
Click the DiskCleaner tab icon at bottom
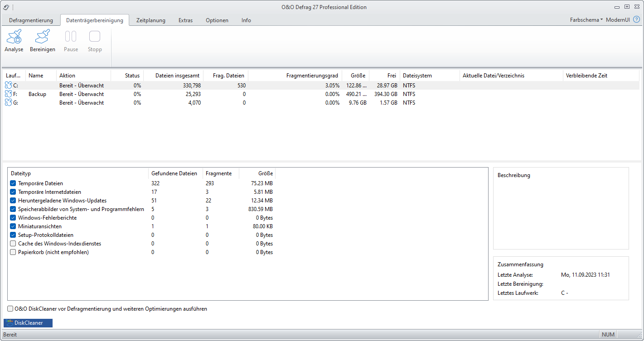pyautogui.click(x=9, y=323)
